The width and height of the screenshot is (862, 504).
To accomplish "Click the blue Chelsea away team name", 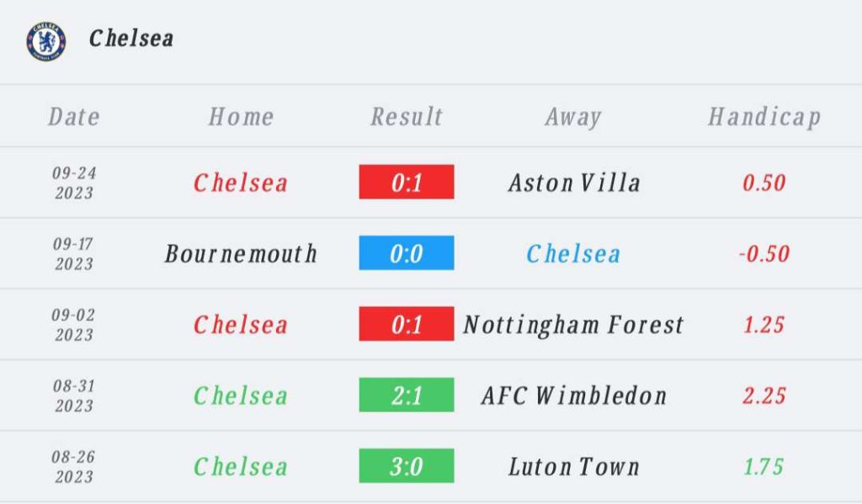I will (573, 253).
